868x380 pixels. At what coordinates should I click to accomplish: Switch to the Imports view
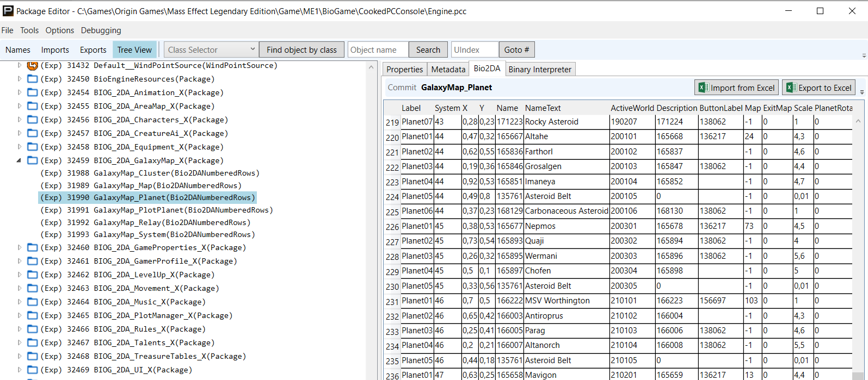(x=55, y=49)
